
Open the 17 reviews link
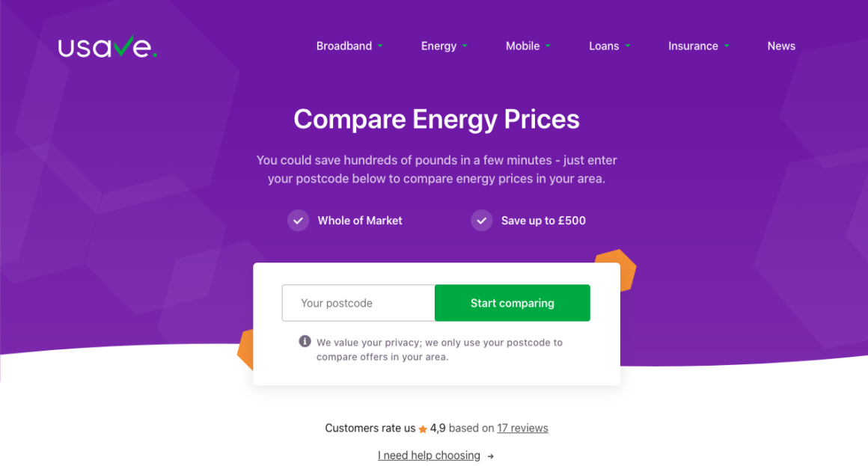click(522, 428)
